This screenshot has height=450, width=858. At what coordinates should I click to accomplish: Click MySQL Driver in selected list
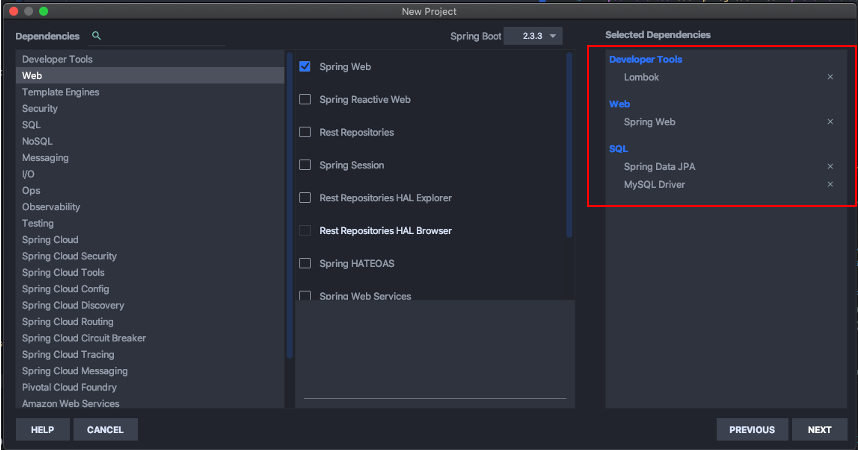[654, 184]
